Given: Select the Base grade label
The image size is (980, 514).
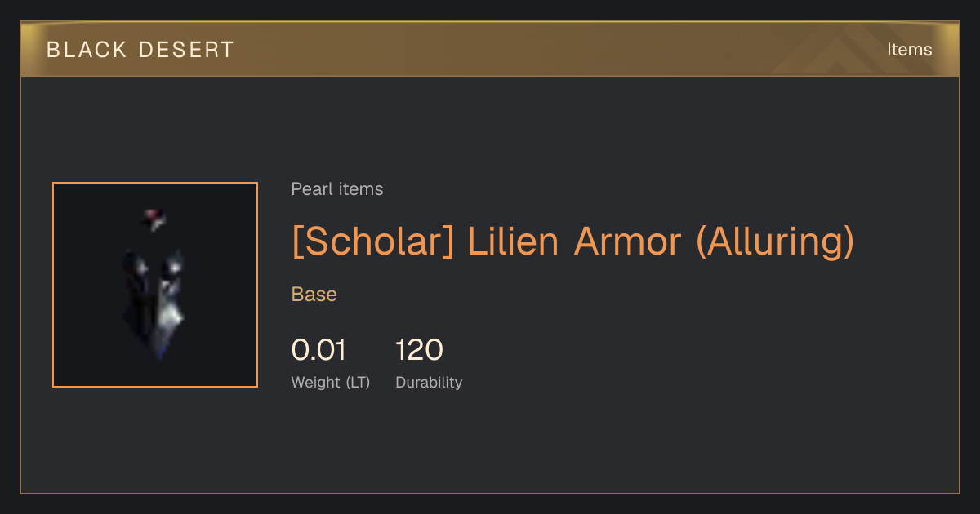Looking at the screenshot, I should (314, 295).
